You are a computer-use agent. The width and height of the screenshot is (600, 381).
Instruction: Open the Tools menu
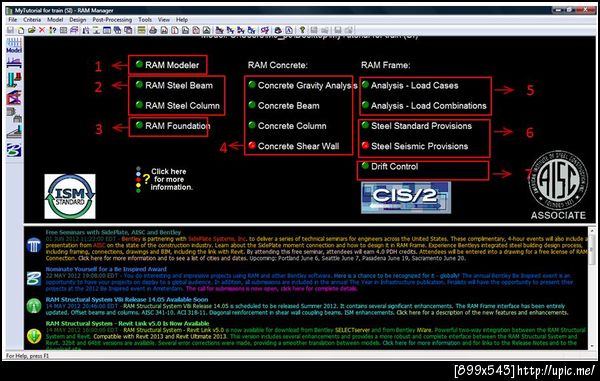[x=145, y=20]
